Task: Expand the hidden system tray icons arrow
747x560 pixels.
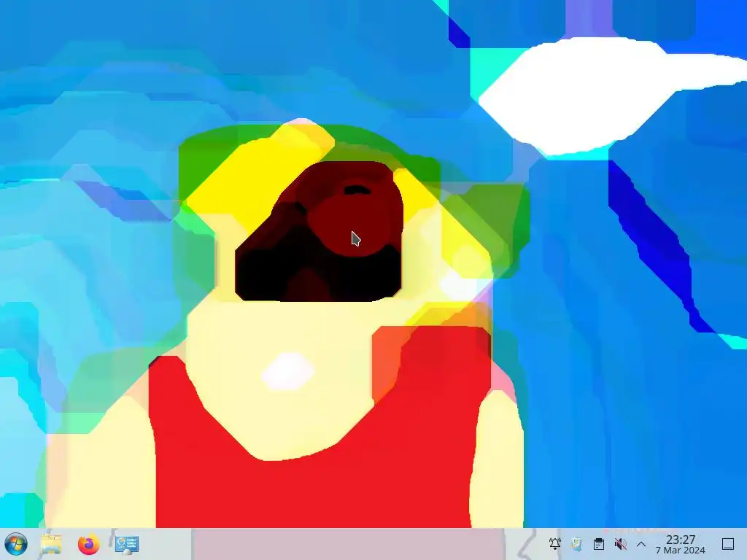Action: pos(641,544)
